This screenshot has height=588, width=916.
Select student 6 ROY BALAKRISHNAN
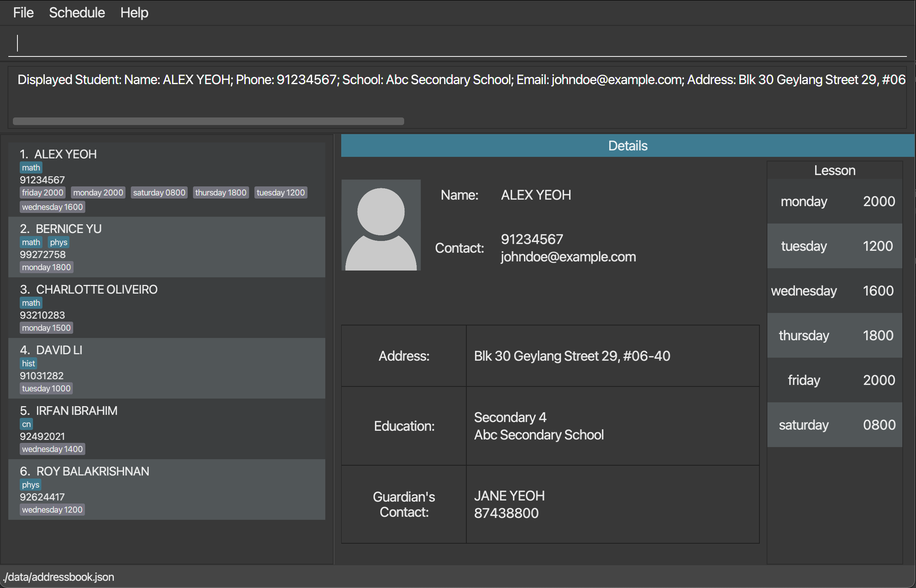point(166,489)
